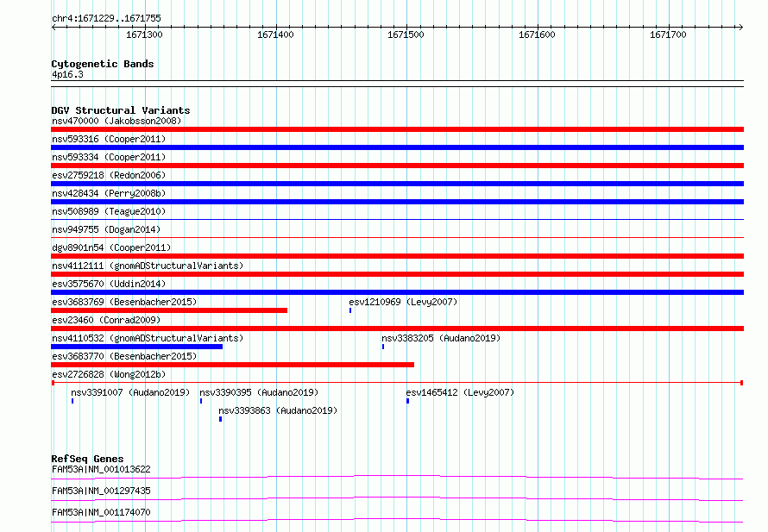Click the Cytogenetic Bands track title

coord(103,64)
